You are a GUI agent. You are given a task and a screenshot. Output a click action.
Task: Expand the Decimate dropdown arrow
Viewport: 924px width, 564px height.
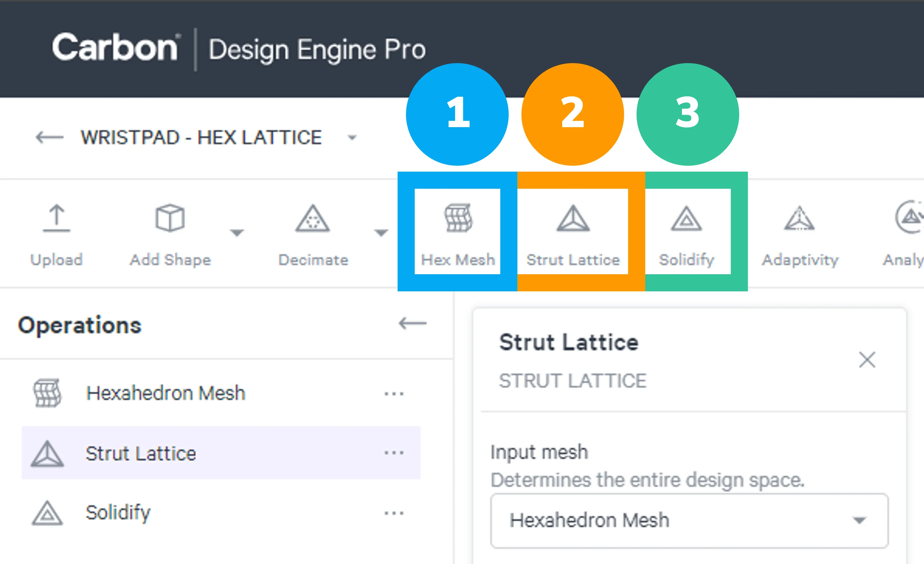pyautogui.click(x=381, y=233)
